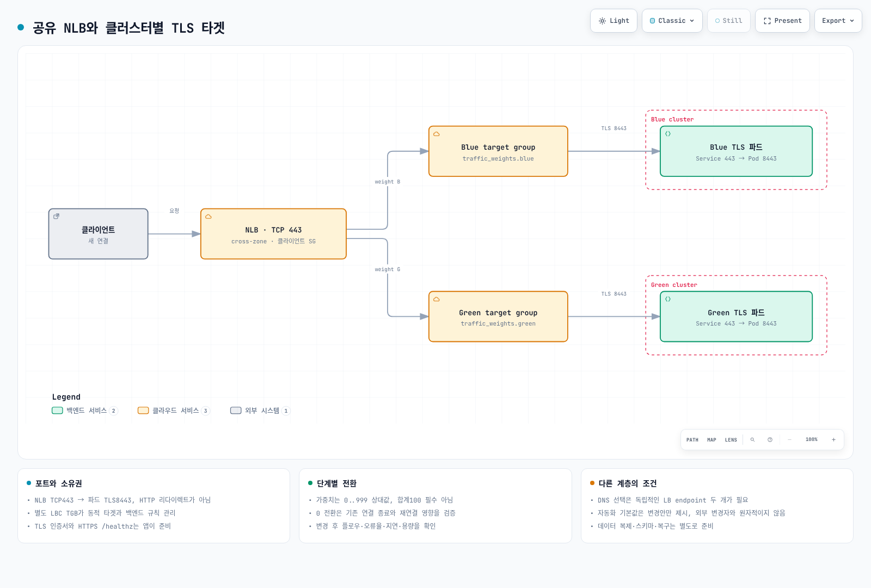Click the cloud icon on Blue target group
The height and width of the screenshot is (588, 871).
tap(437, 134)
